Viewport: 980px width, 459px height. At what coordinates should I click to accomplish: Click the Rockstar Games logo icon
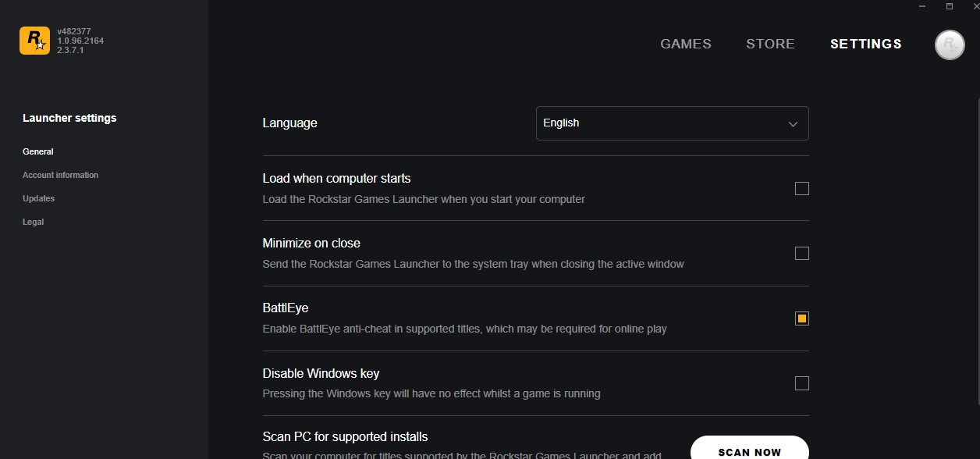(34, 41)
